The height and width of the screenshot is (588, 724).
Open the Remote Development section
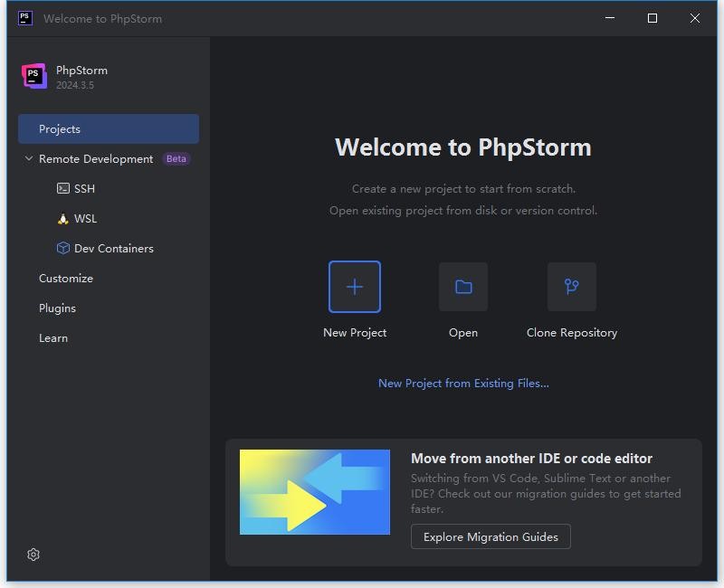(x=96, y=159)
